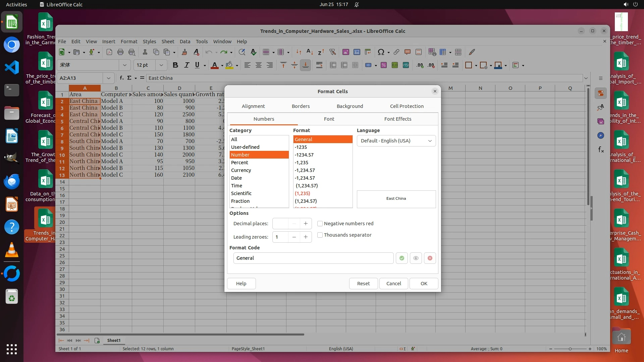Viewport: 644px width, 362px height.
Task: Expand the Name Box cell reference dropdown
Action: 108,78
